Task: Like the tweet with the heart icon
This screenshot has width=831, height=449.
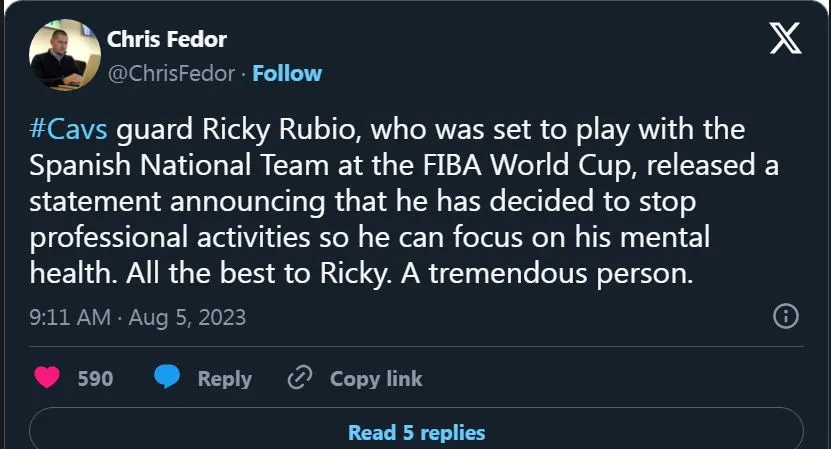Action: point(46,378)
